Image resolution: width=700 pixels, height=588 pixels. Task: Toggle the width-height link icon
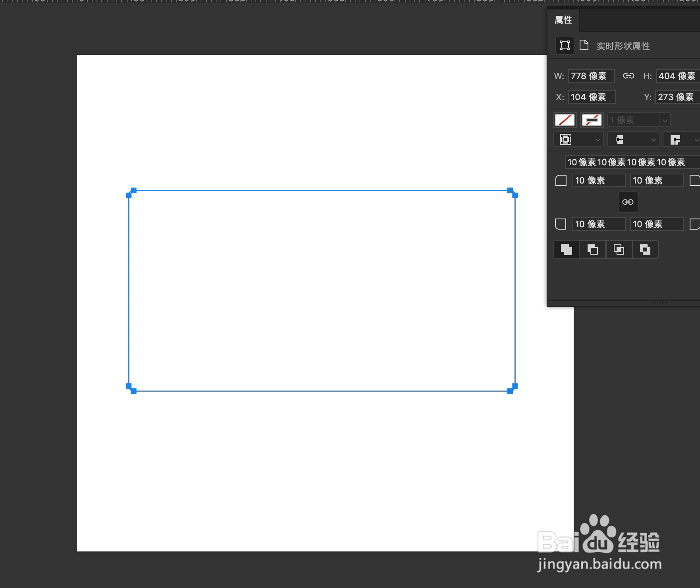click(628, 75)
